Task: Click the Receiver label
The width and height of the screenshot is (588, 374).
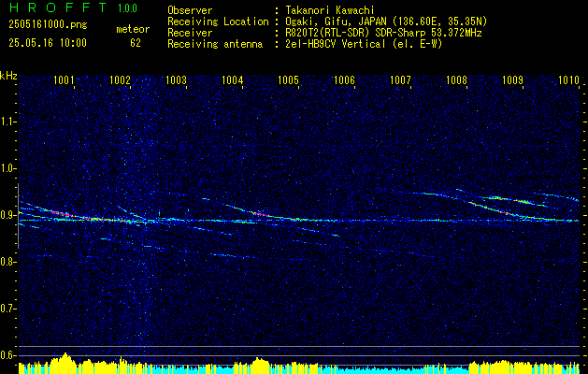Action: [190, 33]
